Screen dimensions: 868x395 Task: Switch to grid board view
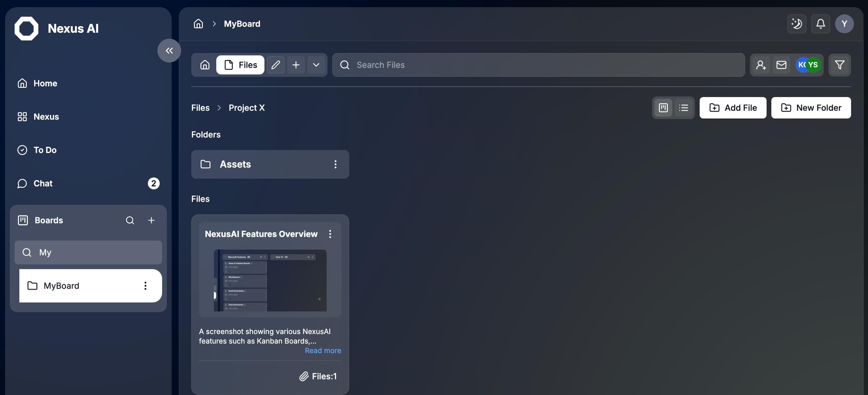click(663, 107)
